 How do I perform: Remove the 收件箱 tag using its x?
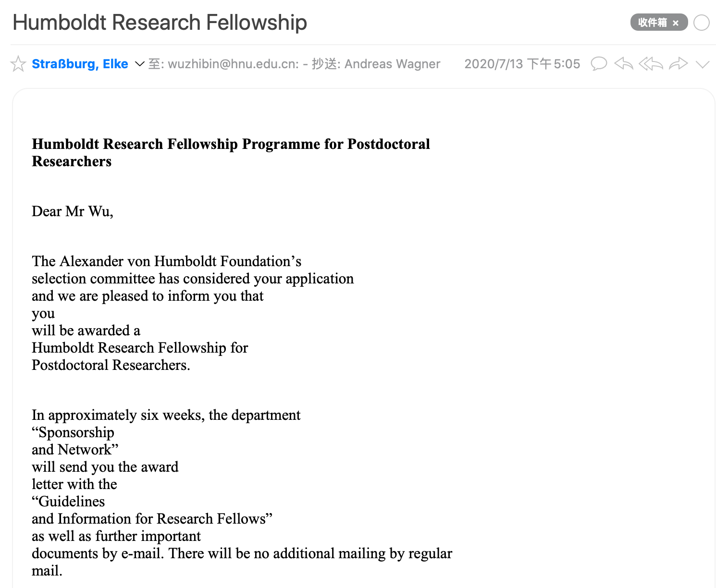676,23
